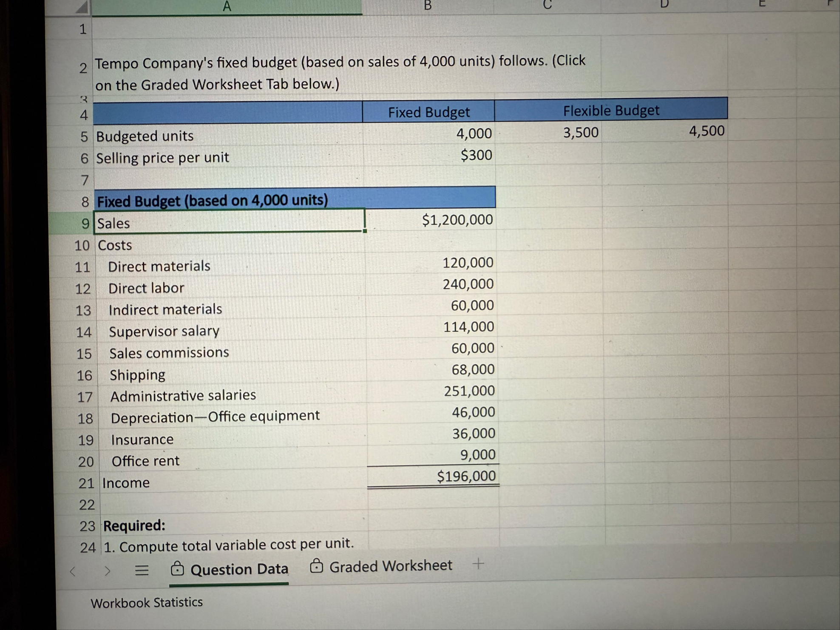Click the next sheet navigation arrow

tap(107, 570)
